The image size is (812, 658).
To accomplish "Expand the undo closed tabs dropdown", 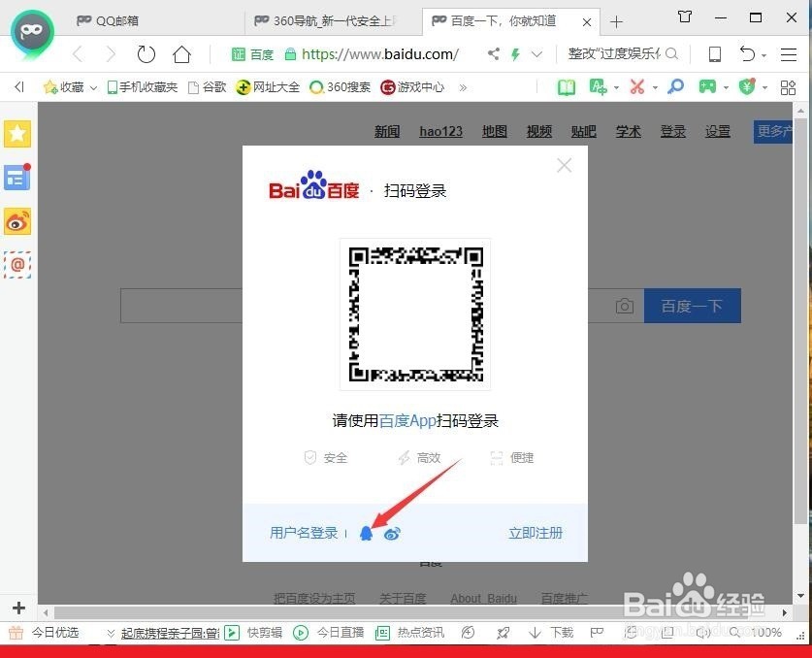I will tap(764, 55).
